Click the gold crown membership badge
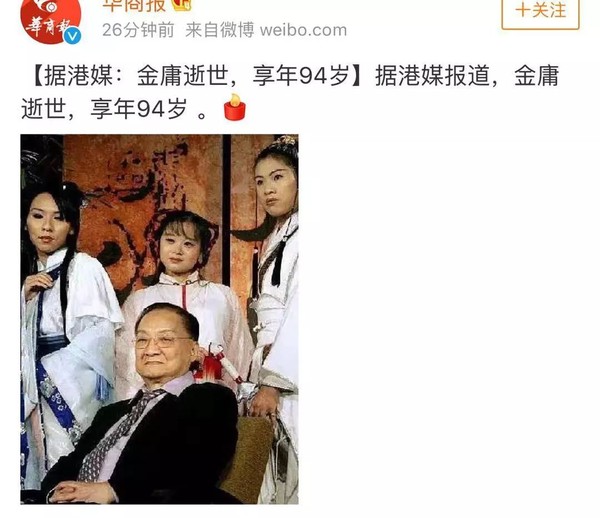 click(182, 5)
